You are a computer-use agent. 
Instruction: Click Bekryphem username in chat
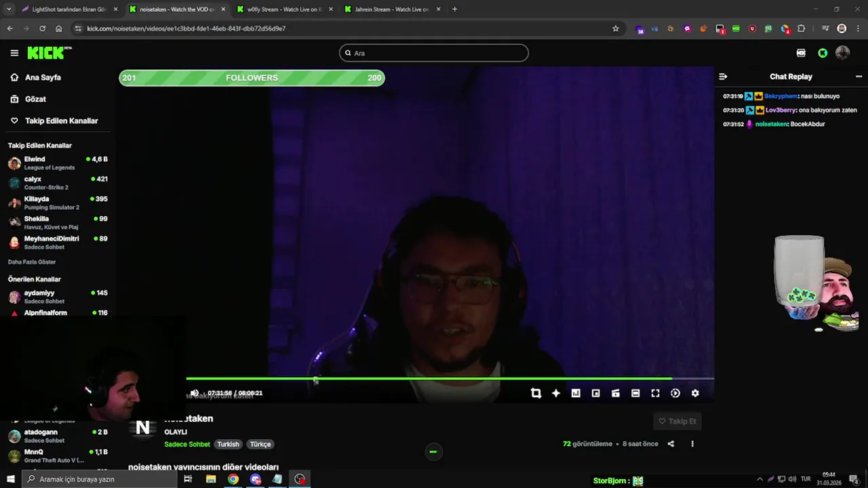781,96
